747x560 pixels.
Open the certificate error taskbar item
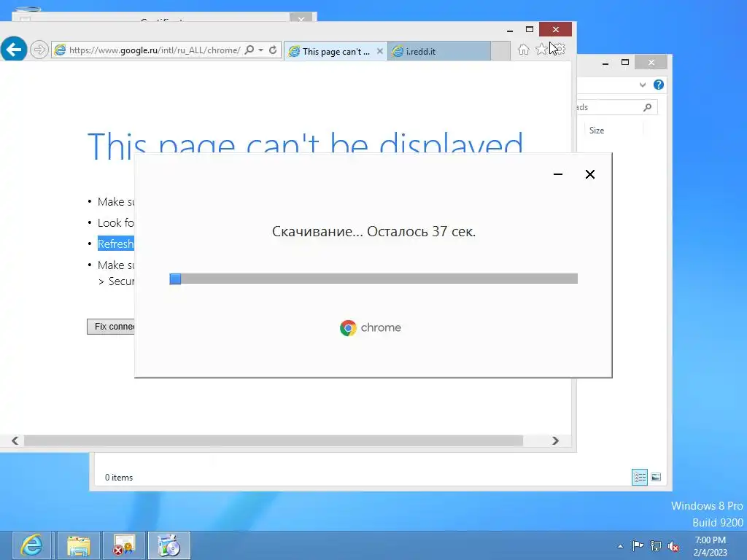124,545
